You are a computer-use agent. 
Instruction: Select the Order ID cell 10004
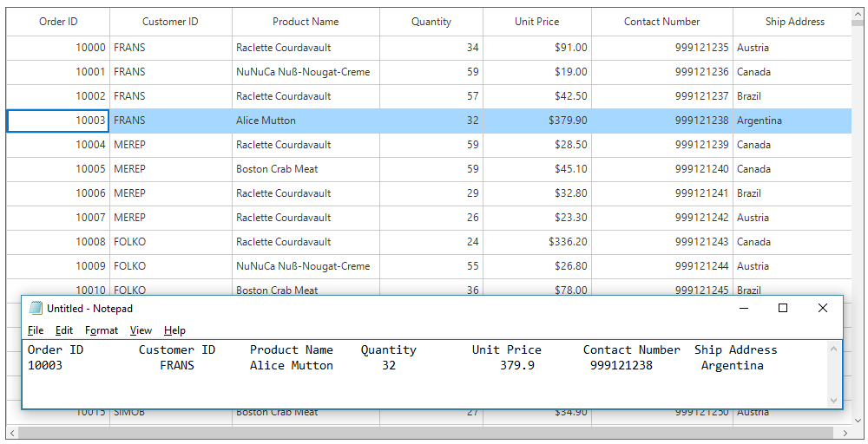pos(58,145)
